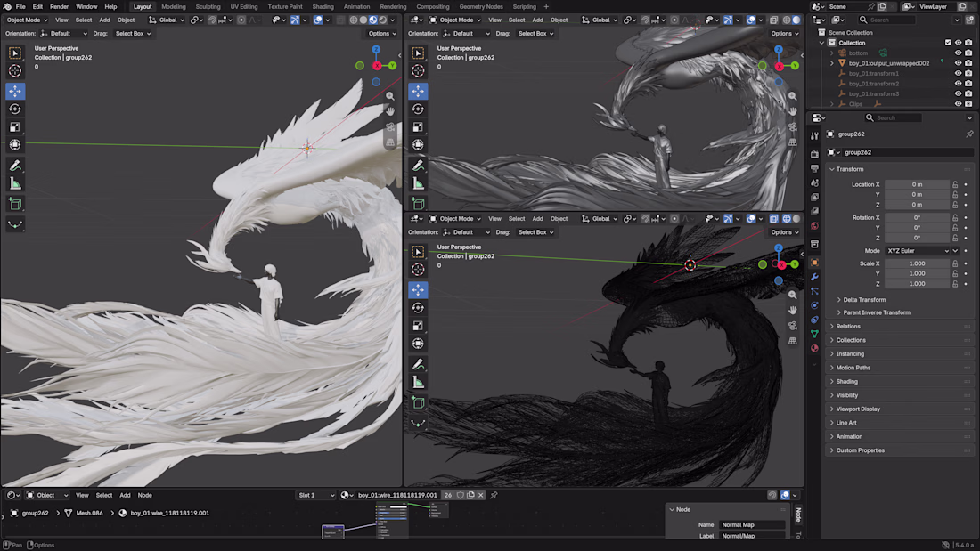
Task: Adjust the Scale X value field
Action: 917,263
